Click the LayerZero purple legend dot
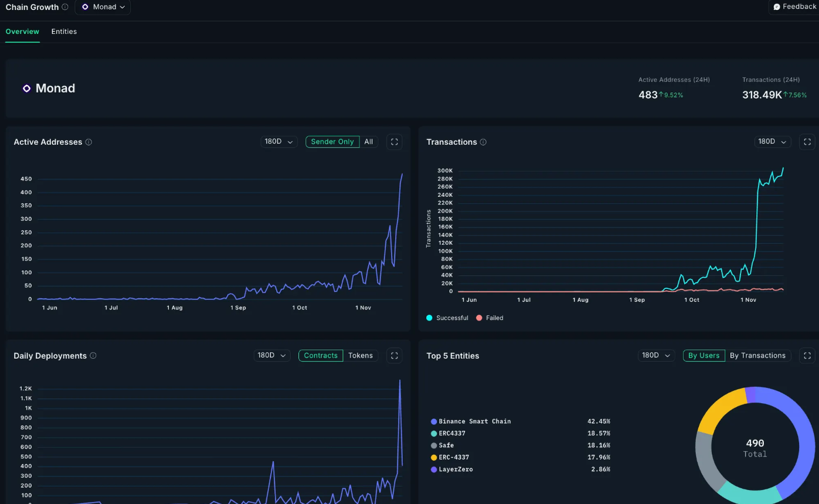 (x=434, y=469)
